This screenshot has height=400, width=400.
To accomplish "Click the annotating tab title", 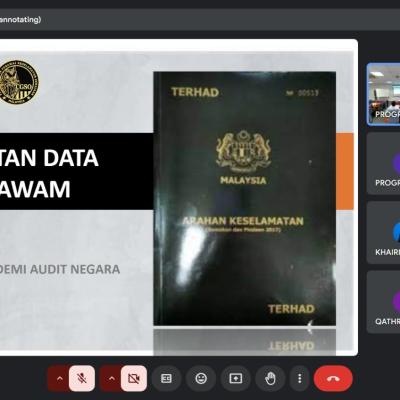I will (20, 20).
